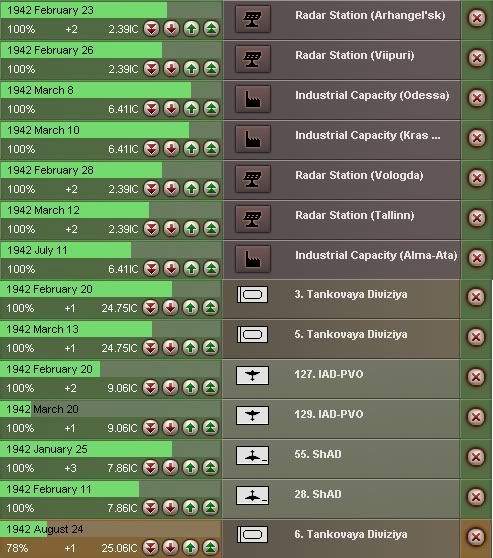Screen dimensions: 493x558
Task: Remove Industrial Capacity (Alma-Ata) from queue
Action: point(477,258)
